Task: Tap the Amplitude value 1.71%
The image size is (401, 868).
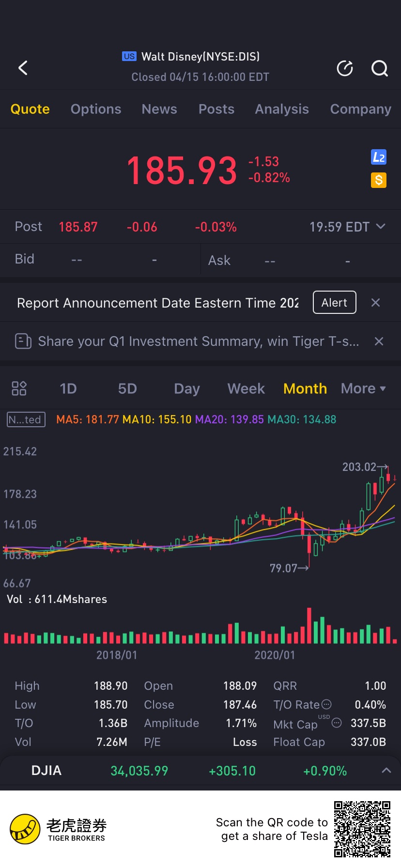Action: 242,723
